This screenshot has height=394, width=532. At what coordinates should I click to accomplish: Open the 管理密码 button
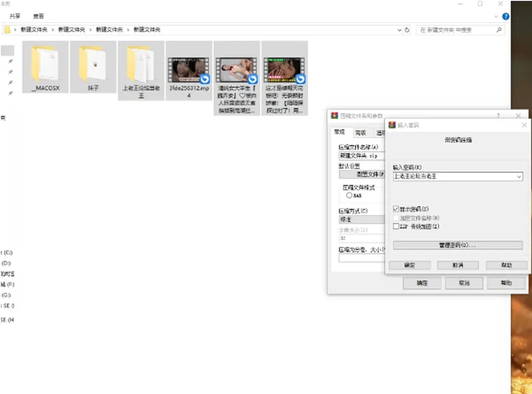458,245
